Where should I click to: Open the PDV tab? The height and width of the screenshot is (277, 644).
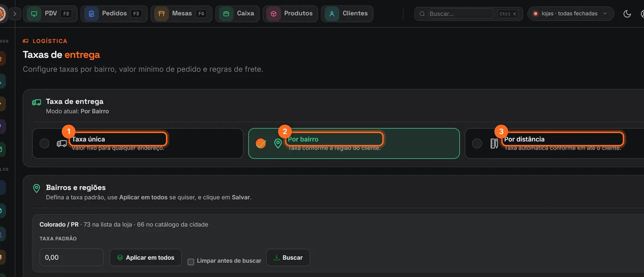tap(50, 14)
